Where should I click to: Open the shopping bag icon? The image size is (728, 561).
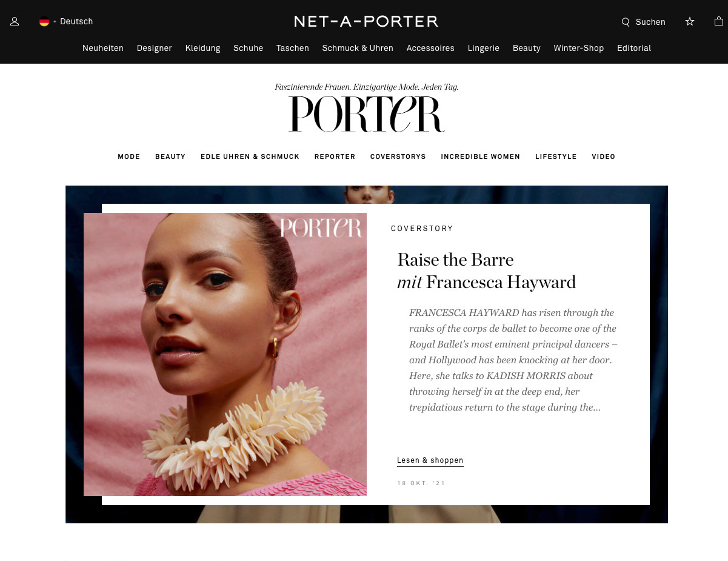point(719,21)
